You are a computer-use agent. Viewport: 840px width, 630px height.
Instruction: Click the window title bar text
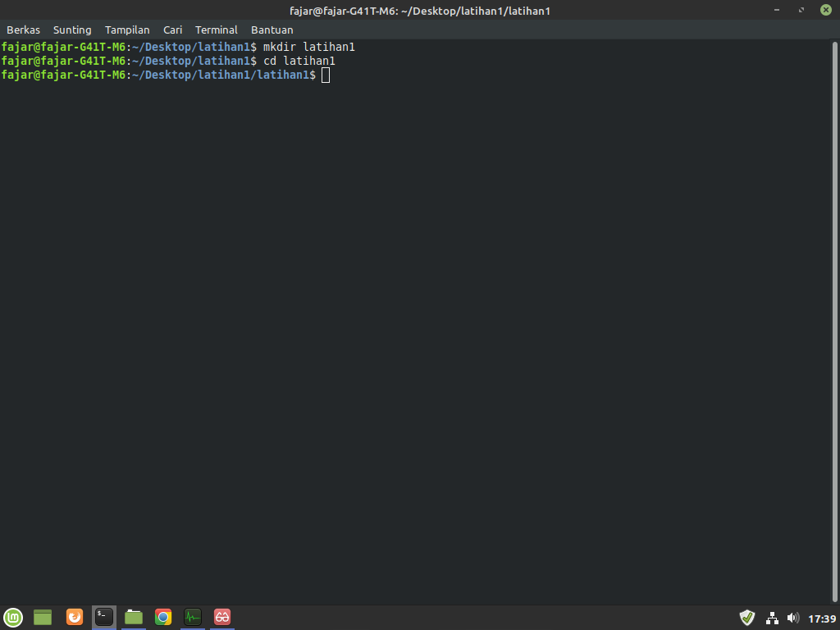click(419, 11)
